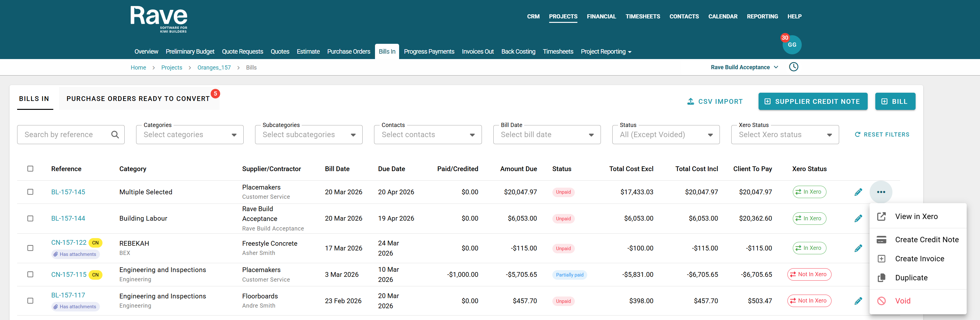Open bill reference link BL-157-144

(68, 218)
